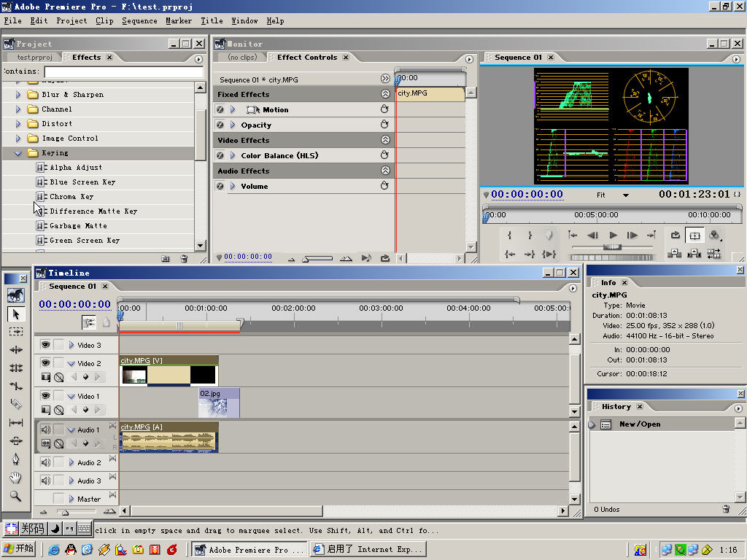The height and width of the screenshot is (560, 747).
Task: Open the monitor Output settings icon
Action: click(714, 235)
